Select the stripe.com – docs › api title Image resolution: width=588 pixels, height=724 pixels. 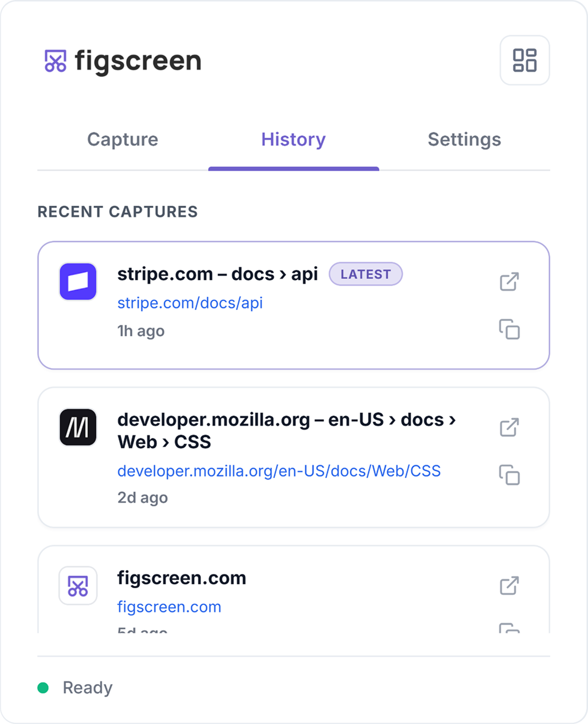pyautogui.click(x=217, y=274)
